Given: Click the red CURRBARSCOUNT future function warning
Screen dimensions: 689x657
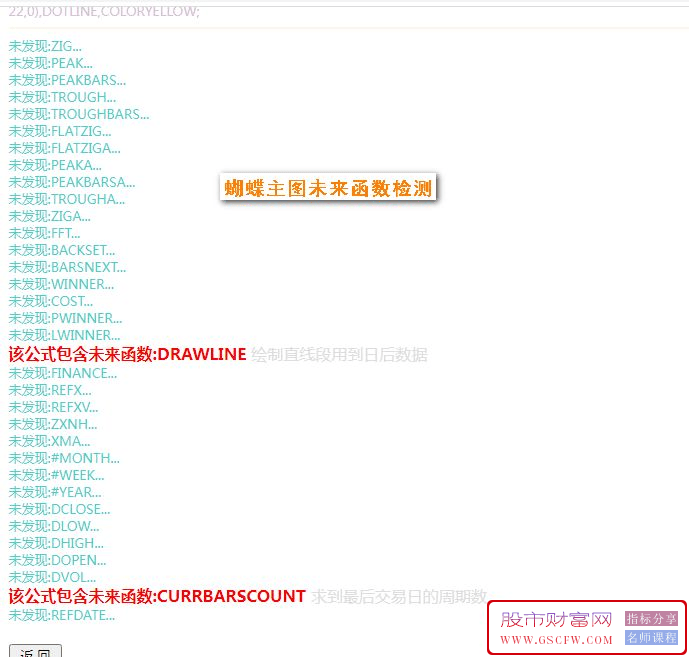Looking at the screenshot, I should pyautogui.click(x=157, y=596).
